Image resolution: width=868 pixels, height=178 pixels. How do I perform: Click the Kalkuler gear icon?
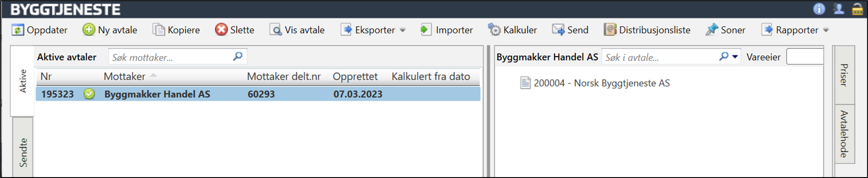tap(494, 30)
